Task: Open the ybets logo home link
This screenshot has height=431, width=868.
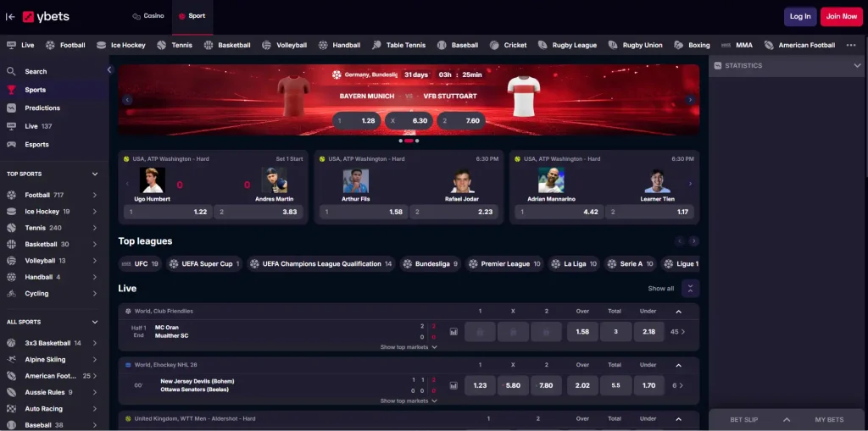Action: coord(46,17)
